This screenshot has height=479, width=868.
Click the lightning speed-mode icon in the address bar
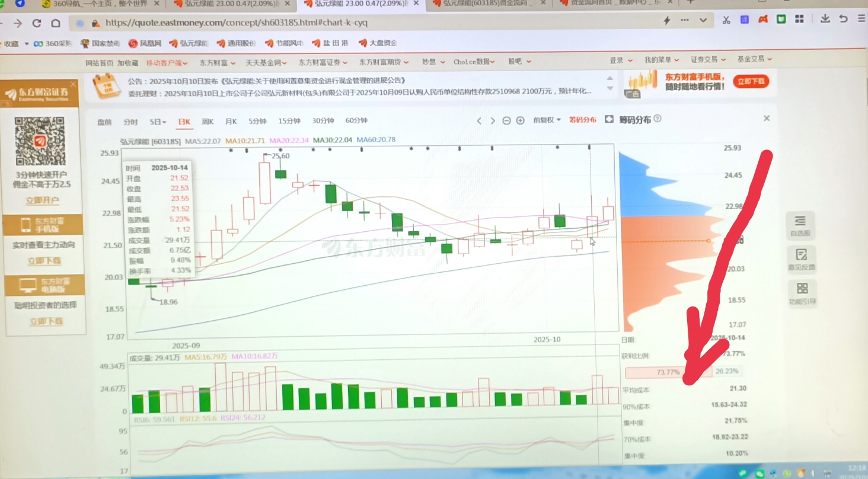(666, 21)
